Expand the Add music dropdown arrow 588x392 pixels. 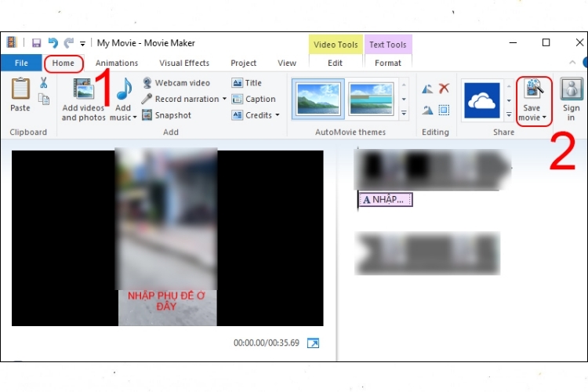135,118
